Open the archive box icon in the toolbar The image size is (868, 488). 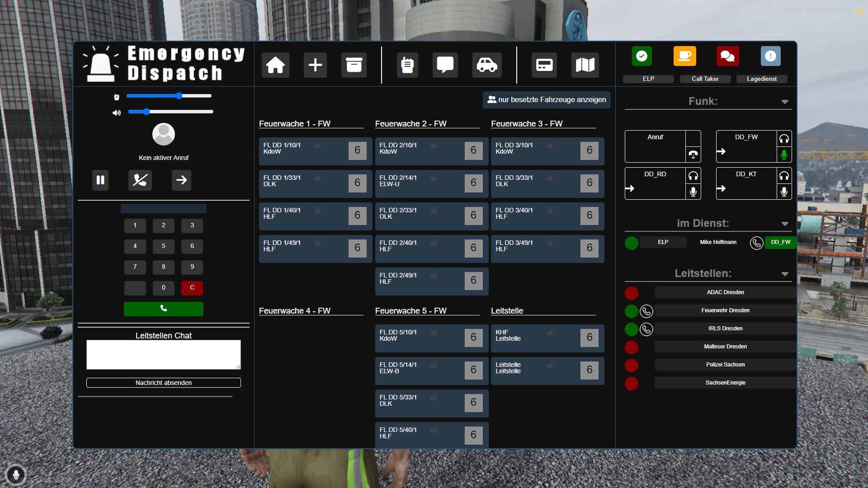point(354,65)
